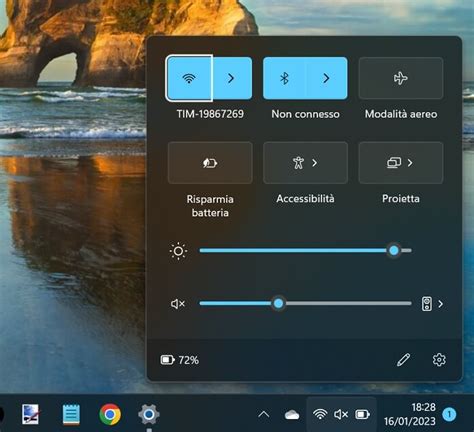Toggle Wi-Fi off in quick settings
474x432 pixels.
coord(189,78)
